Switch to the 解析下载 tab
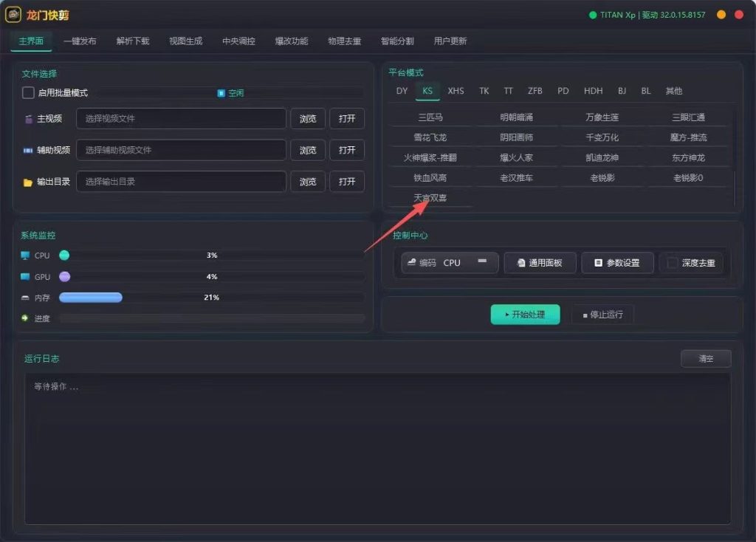The height and width of the screenshot is (542, 756). (133, 41)
